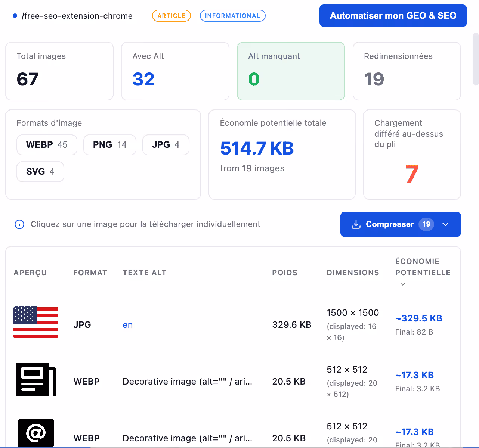This screenshot has height=448, width=479.
Task: Click the /free-seo-extension-chrome page path
Action: click(x=77, y=16)
